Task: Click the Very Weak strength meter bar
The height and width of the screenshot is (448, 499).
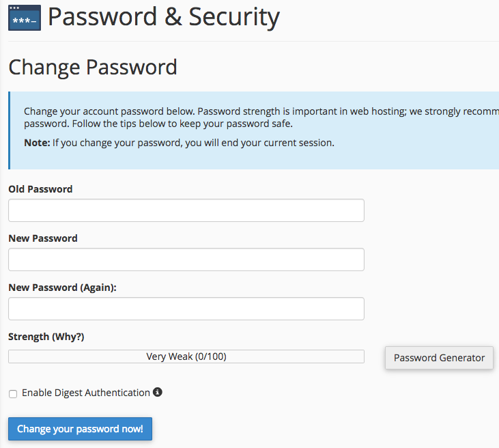Action: pyautogui.click(x=186, y=356)
